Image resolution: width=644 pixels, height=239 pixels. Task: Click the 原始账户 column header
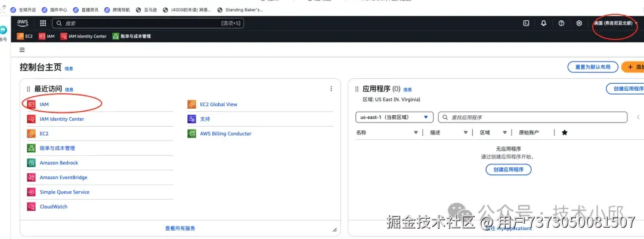click(x=529, y=133)
